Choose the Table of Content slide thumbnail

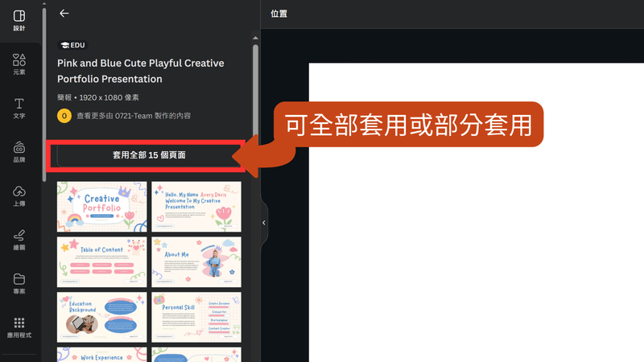coord(101,261)
